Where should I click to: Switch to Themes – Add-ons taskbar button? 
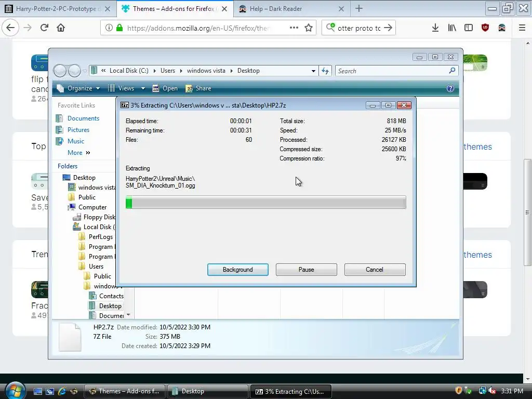coord(125,391)
